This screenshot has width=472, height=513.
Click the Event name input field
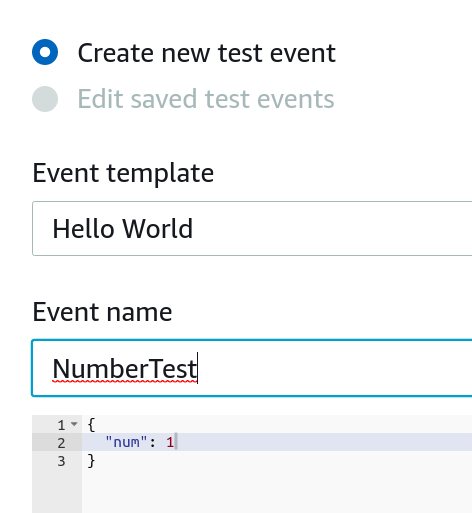point(252,368)
